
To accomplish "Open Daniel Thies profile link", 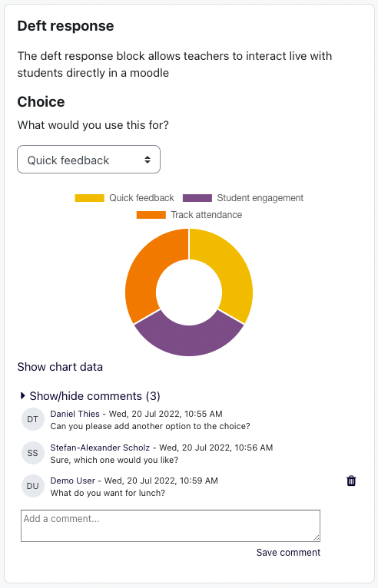I will pos(75,414).
